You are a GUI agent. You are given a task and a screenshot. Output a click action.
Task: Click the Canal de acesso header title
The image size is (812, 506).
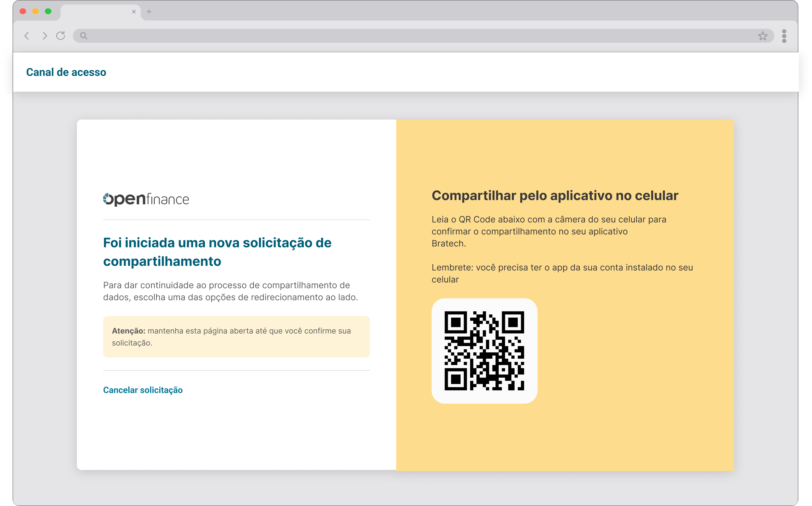tap(66, 72)
